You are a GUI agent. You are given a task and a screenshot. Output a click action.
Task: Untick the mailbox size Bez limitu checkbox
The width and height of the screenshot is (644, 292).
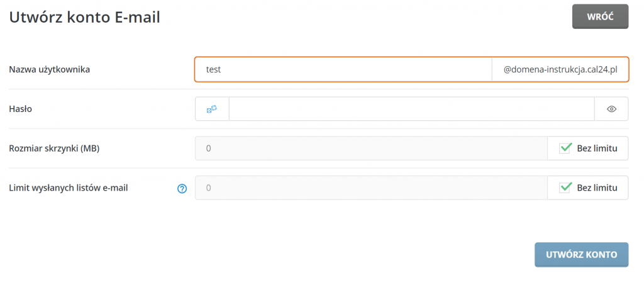coord(565,149)
